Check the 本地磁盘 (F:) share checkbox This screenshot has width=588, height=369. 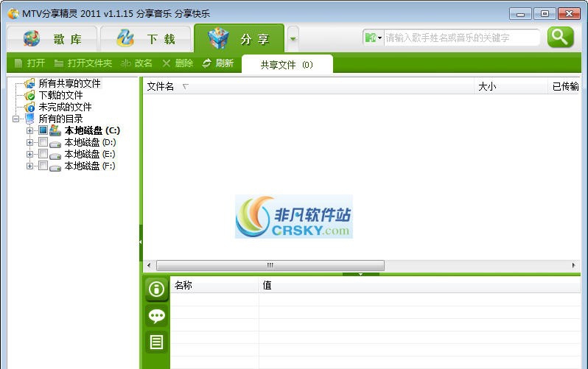tap(43, 166)
